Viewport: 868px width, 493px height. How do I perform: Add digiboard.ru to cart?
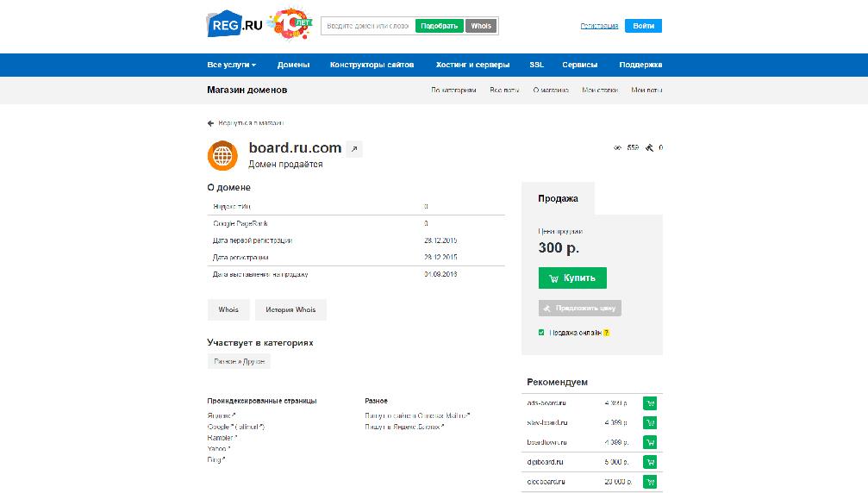pyautogui.click(x=650, y=462)
